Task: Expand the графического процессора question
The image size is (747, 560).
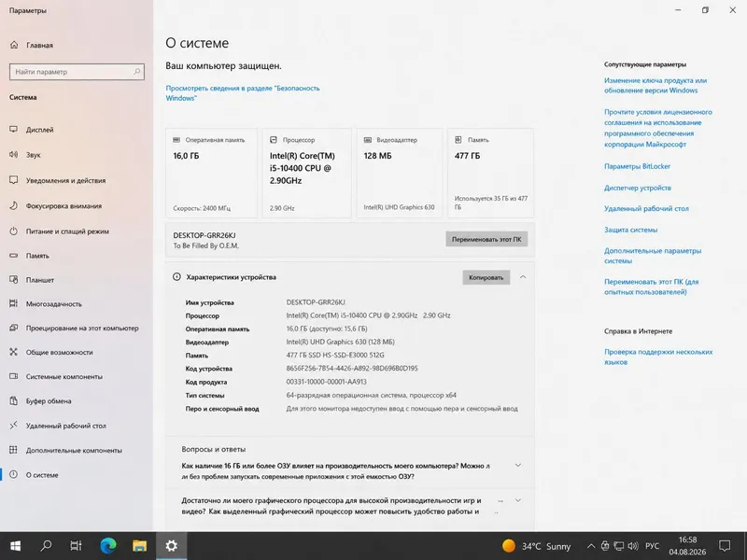Action: click(x=518, y=500)
